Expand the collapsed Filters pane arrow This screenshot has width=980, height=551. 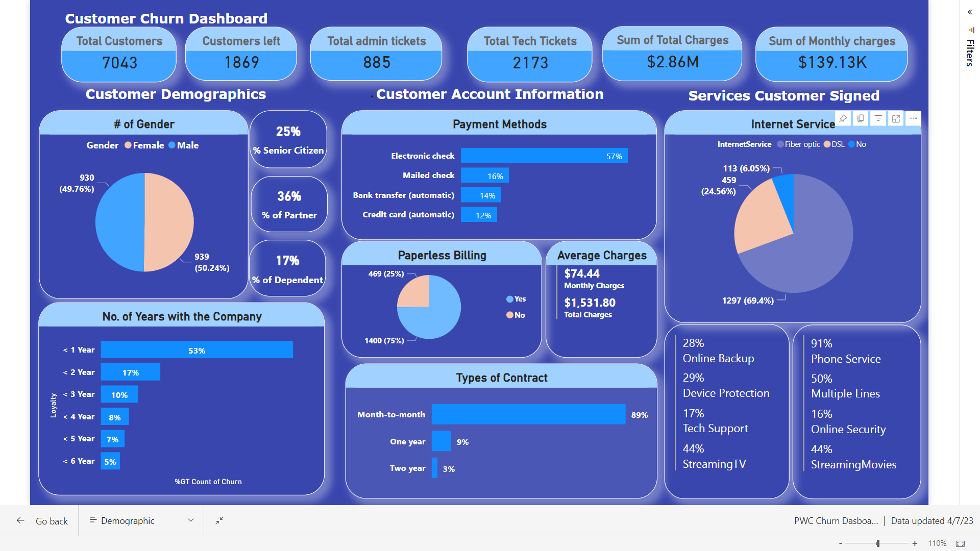coord(970,12)
